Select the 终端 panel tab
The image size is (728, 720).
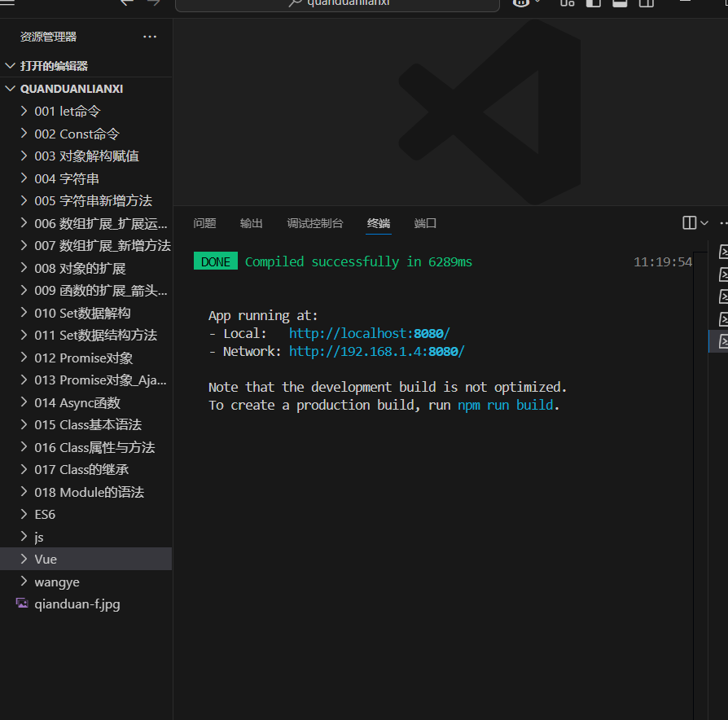(379, 223)
